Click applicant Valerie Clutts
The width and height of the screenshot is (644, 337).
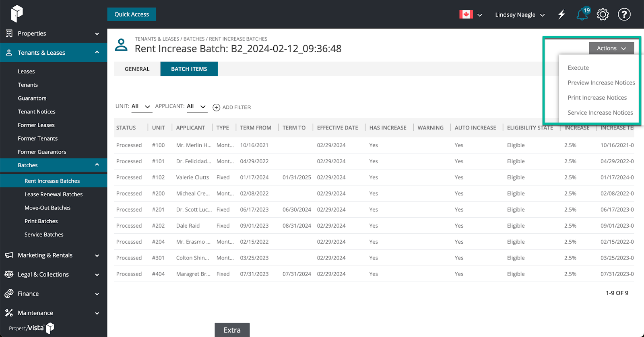192,177
